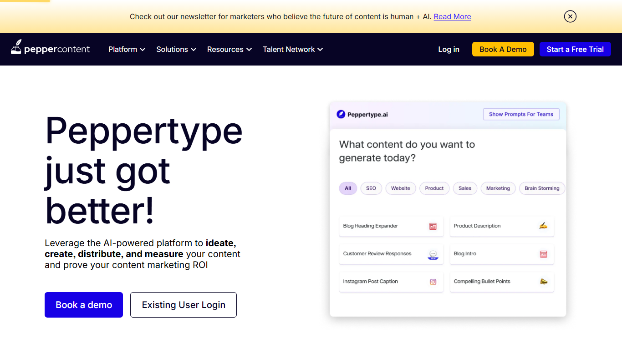The height and width of the screenshot is (364, 622).
Task: Expand the Platform menu
Action: pos(127,49)
